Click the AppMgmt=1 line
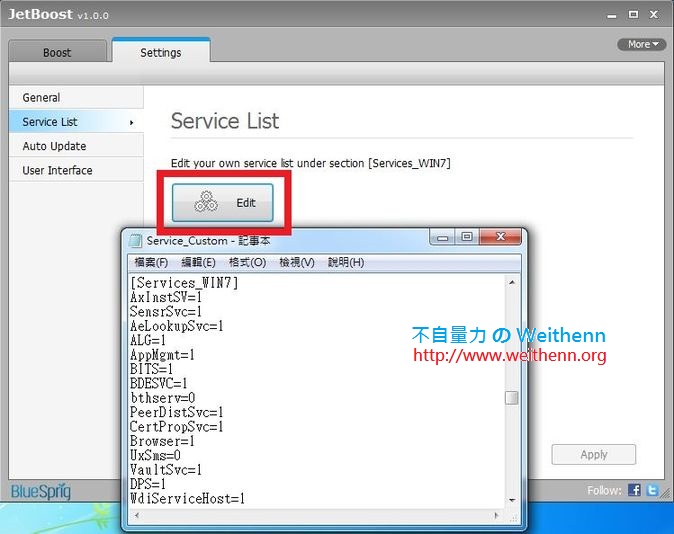 (162, 355)
